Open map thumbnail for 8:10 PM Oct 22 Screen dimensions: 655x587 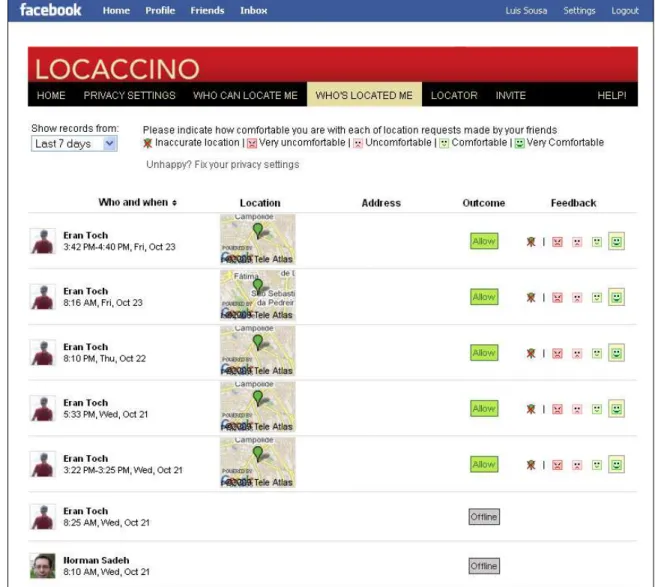pyautogui.click(x=258, y=351)
